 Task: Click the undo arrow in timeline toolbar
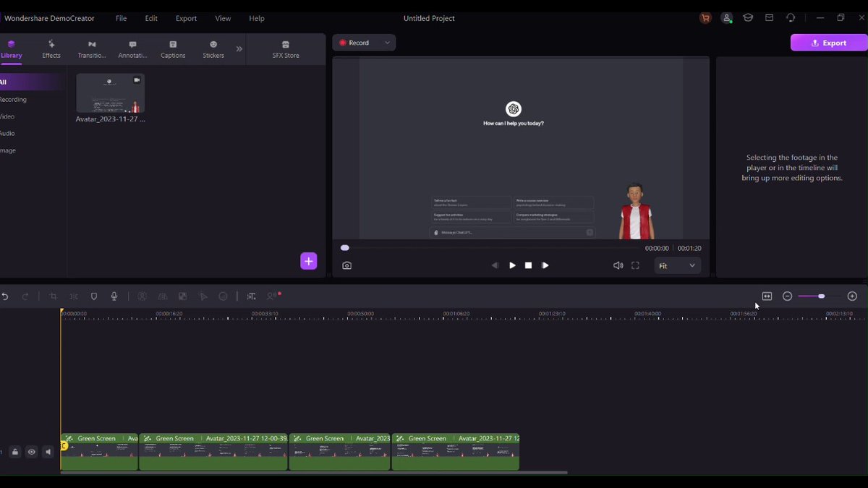[x=5, y=296]
